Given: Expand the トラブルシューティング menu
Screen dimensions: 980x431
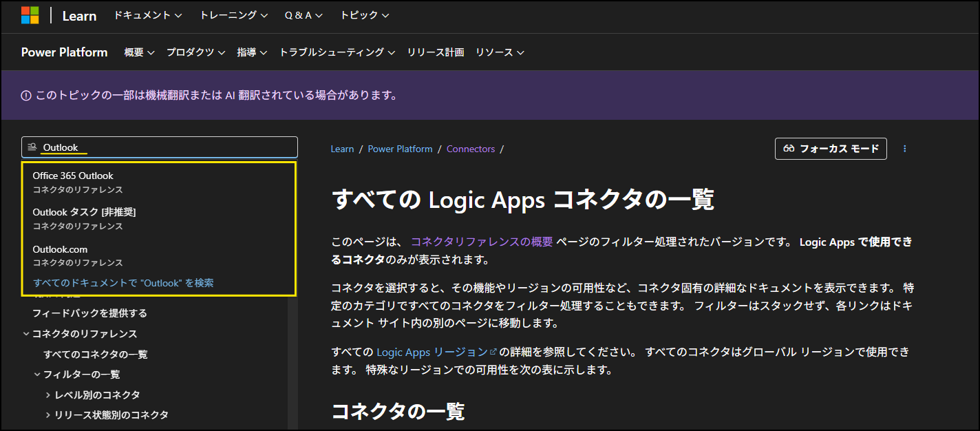Looking at the screenshot, I should 337,52.
